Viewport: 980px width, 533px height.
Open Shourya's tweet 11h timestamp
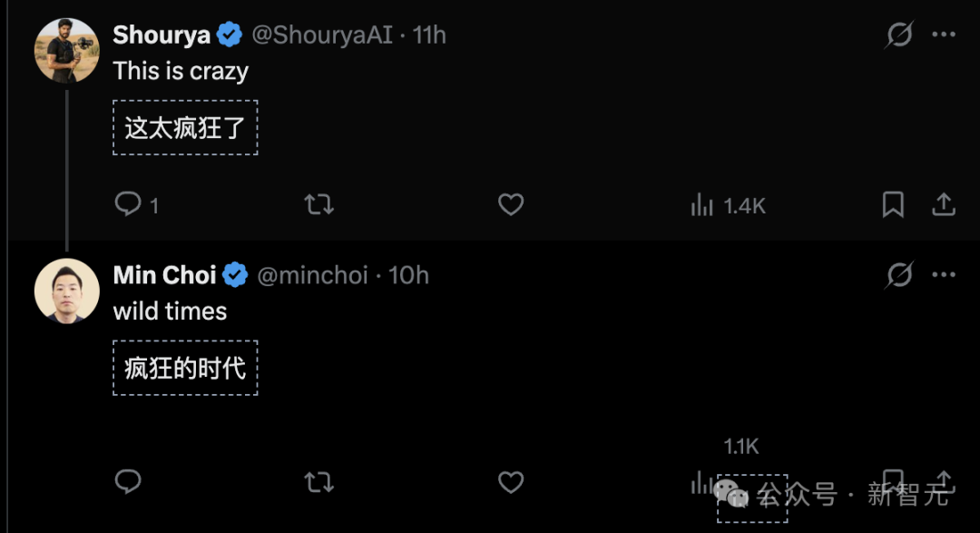click(x=429, y=35)
